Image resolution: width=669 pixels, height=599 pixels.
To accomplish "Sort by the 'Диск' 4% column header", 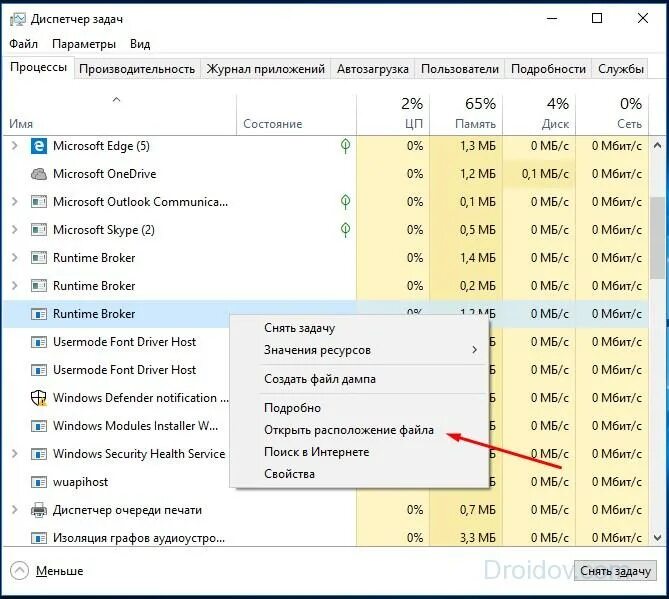I will [x=539, y=113].
